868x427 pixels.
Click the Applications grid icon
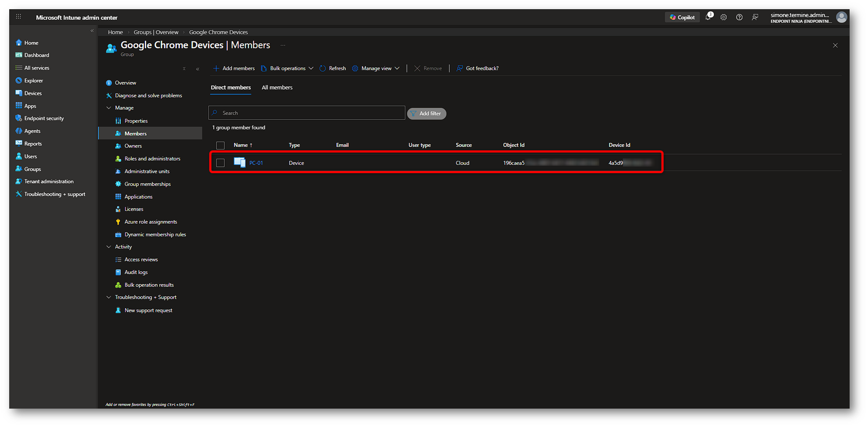pos(118,197)
